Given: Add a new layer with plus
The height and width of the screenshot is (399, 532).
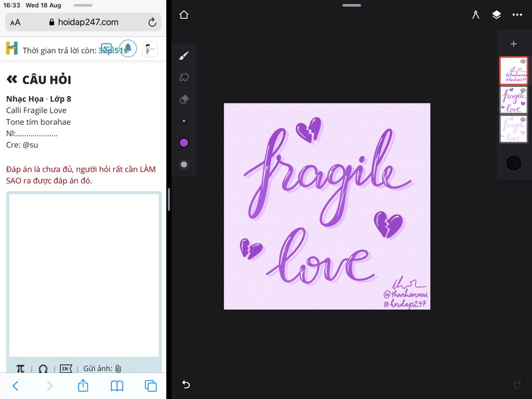Looking at the screenshot, I should 514,44.
